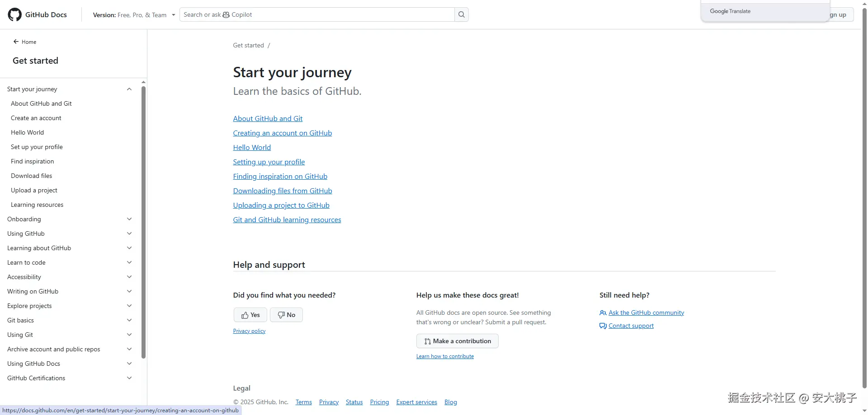Viewport: 868px width, 415px height.
Task: Click the sidebar vertical scrollbar
Action: (143, 221)
